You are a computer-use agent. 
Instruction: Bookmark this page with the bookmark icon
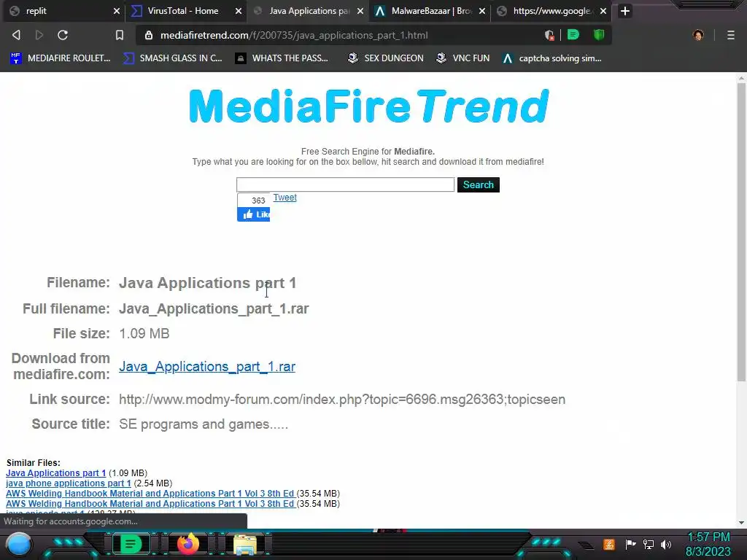(120, 35)
